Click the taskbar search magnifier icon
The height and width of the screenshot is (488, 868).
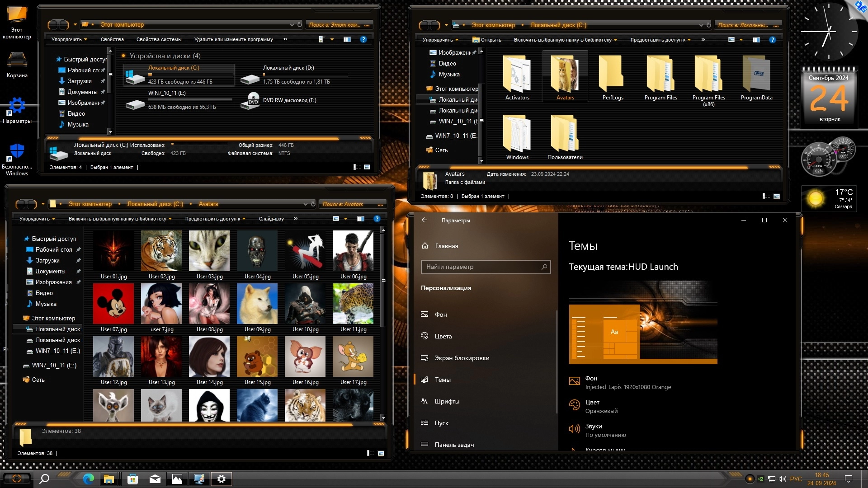[44, 479]
